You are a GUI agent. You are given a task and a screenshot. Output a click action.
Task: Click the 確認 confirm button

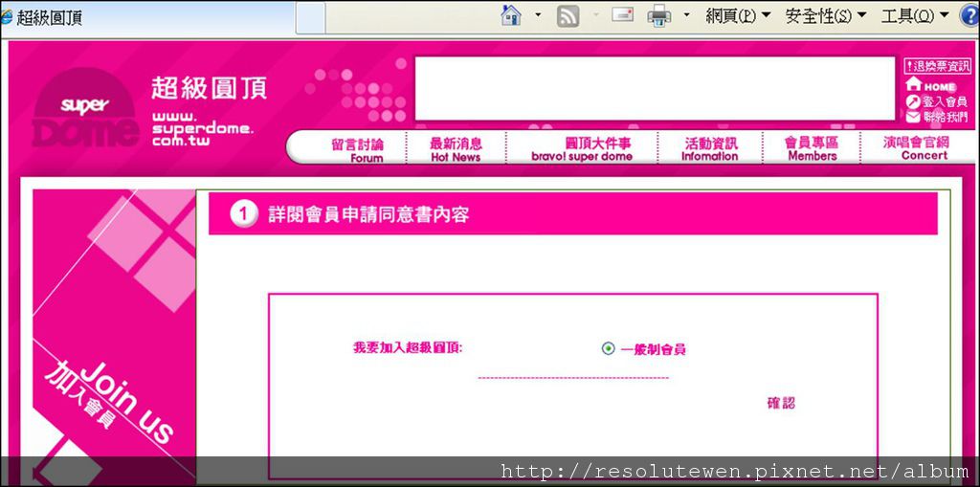click(x=781, y=403)
